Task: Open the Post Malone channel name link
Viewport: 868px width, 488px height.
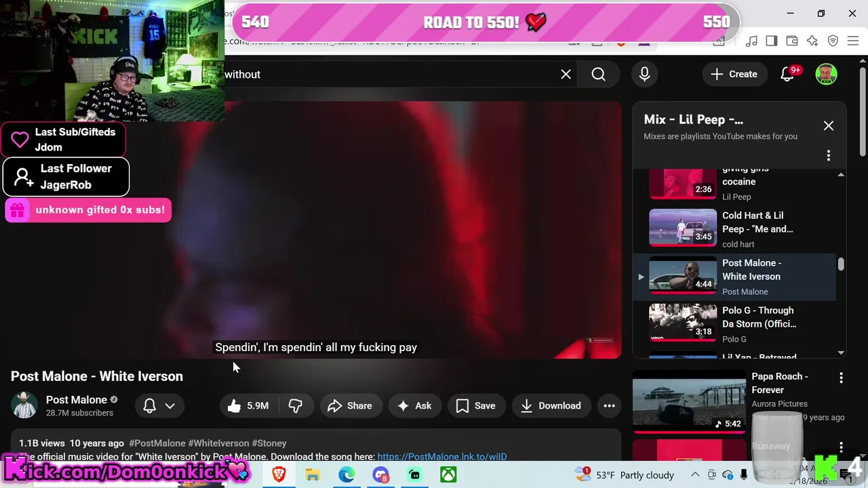Action: [77, 400]
